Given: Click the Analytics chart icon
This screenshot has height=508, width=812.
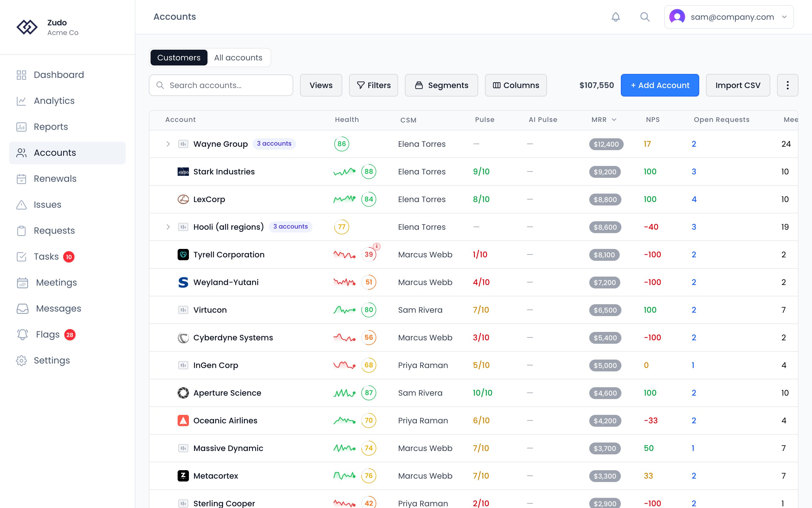Looking at the screenshot, I should pyautogui.click(x=21, y=101).
